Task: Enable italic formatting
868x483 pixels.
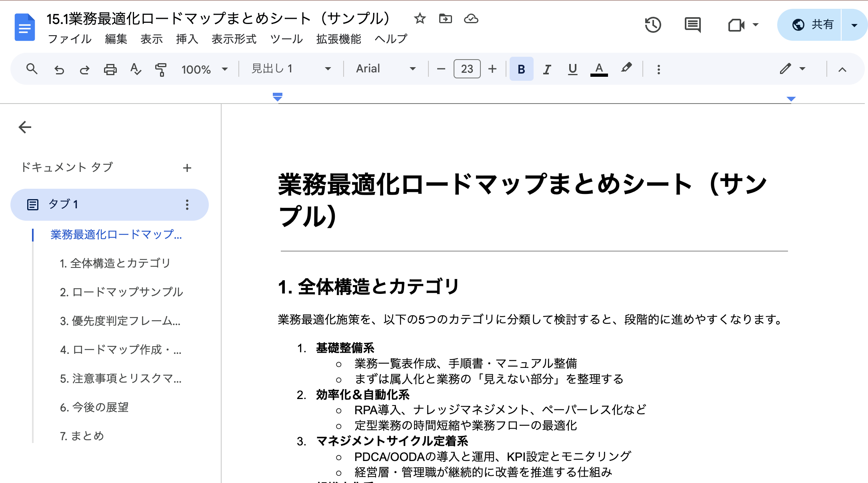Action: click(546, 69)
